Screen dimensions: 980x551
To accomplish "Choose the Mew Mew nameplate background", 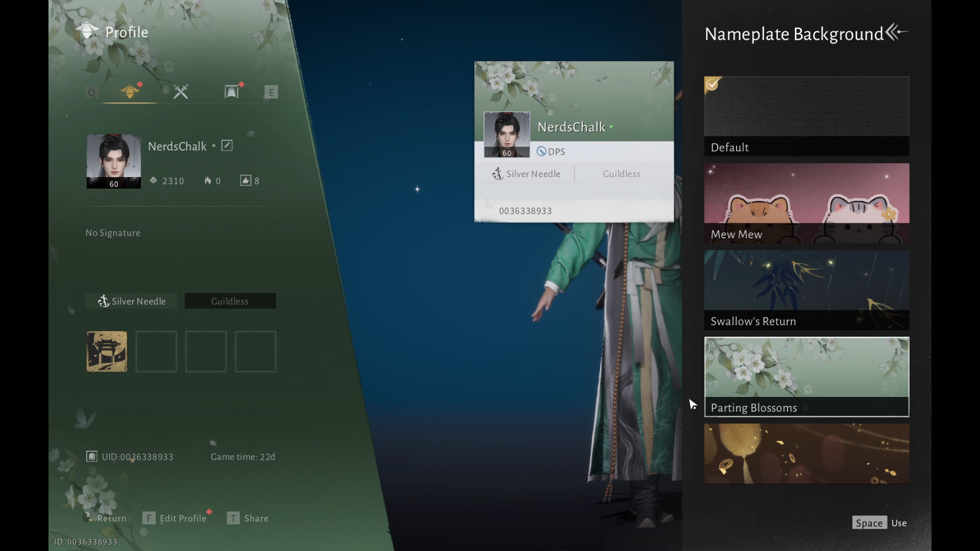I will click(x=806, y=203).
